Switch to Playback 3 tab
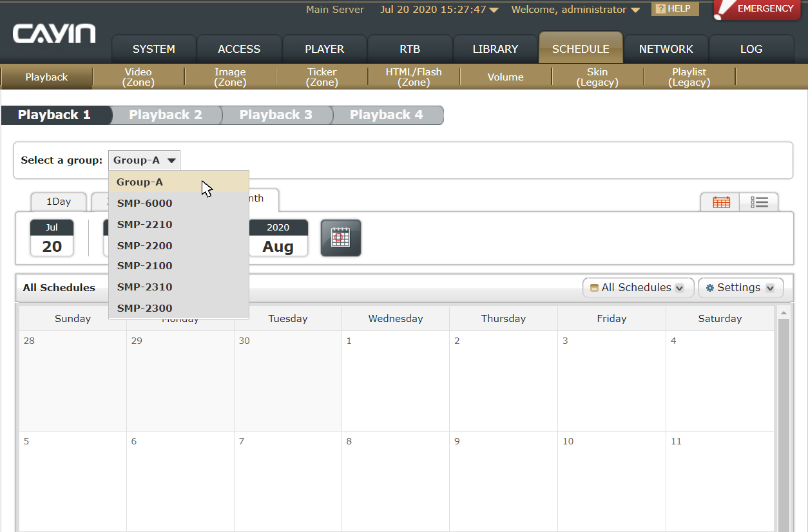The height and width of the screenshot is (532, 808). (x=276, y=115)
